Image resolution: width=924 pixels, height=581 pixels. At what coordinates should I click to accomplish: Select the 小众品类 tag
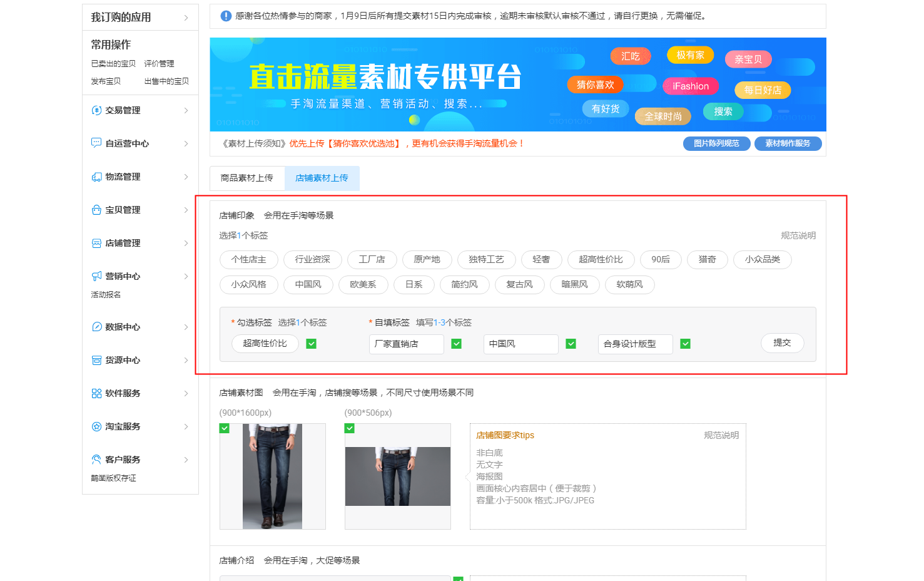(x=763, y=260)
